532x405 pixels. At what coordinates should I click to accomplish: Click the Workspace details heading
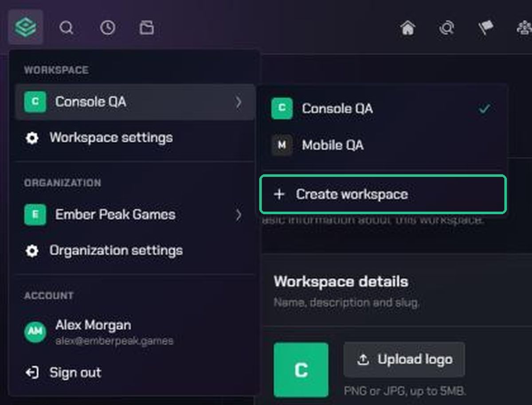point(341,282)
